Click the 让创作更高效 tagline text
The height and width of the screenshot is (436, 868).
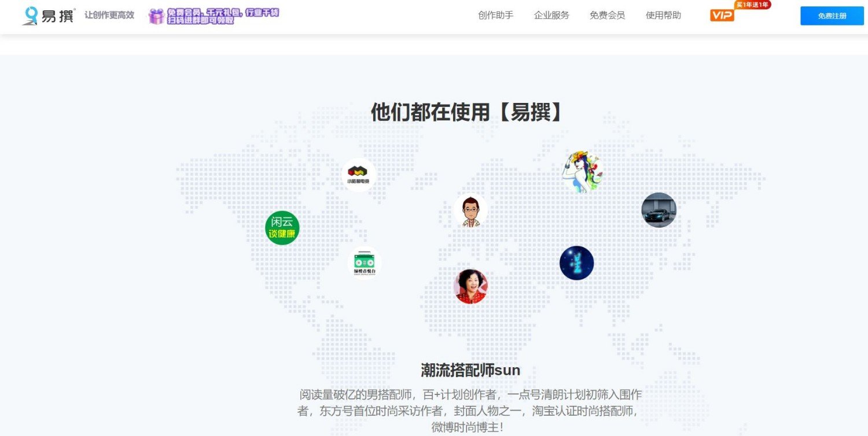(x=110, y=15)
